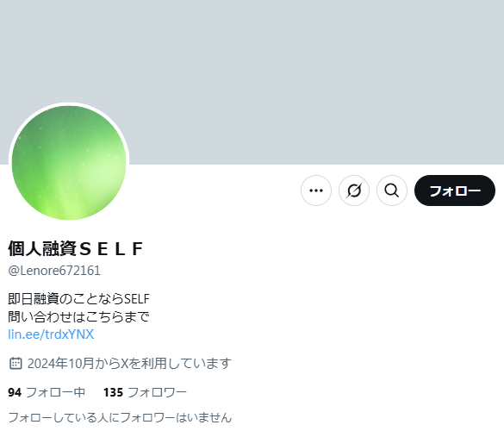Viewport: 504px width, 431px height.
Task: Click the 2024年10月 join date text
Action: (x=60, y=364)
